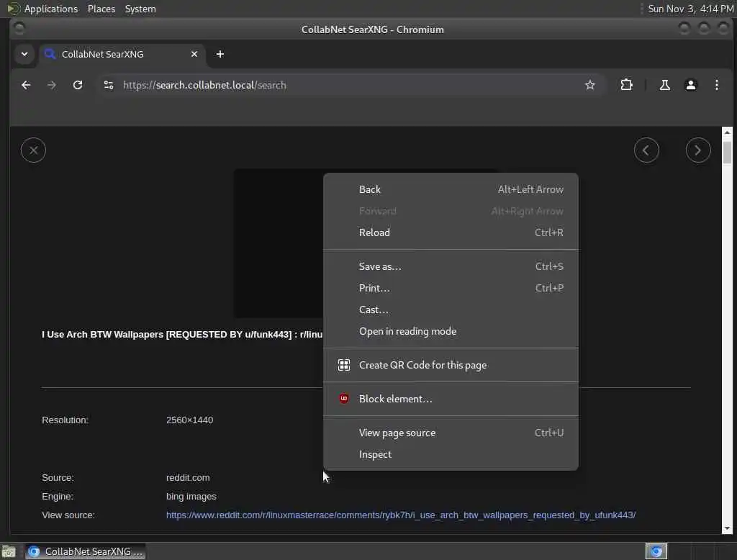Click the address bar URL
737x560 pixels.
[204, 85]
